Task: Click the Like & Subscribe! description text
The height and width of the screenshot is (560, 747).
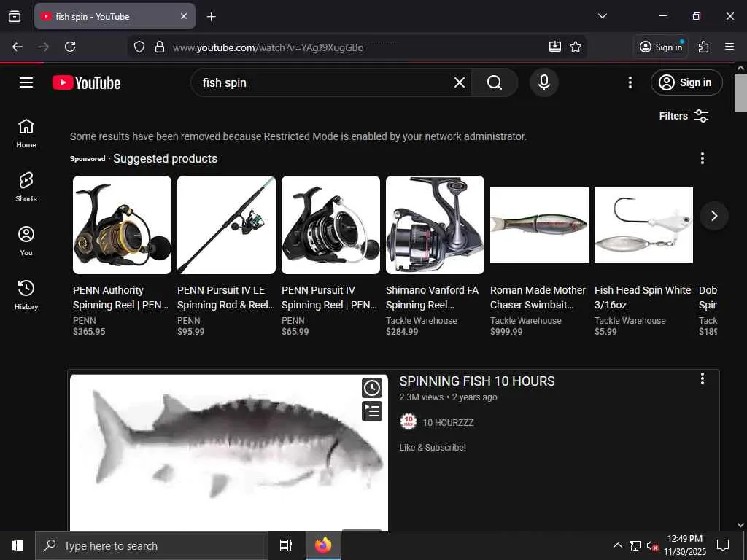Action: tap(433, 448)
